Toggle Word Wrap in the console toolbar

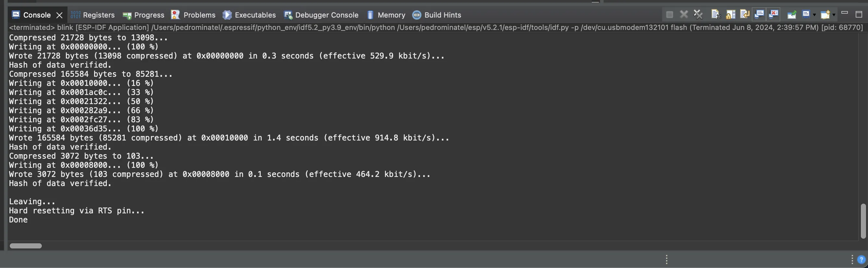[744, 15]
